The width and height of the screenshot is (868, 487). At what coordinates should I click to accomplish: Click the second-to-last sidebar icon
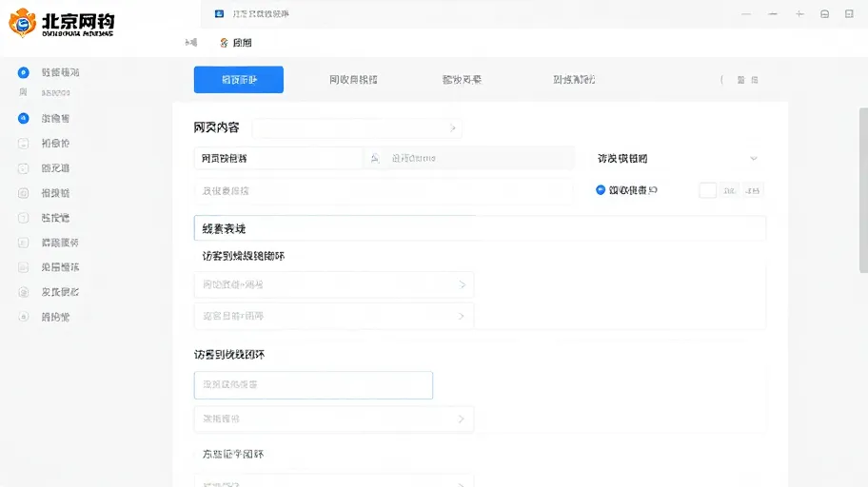(23, 292)
